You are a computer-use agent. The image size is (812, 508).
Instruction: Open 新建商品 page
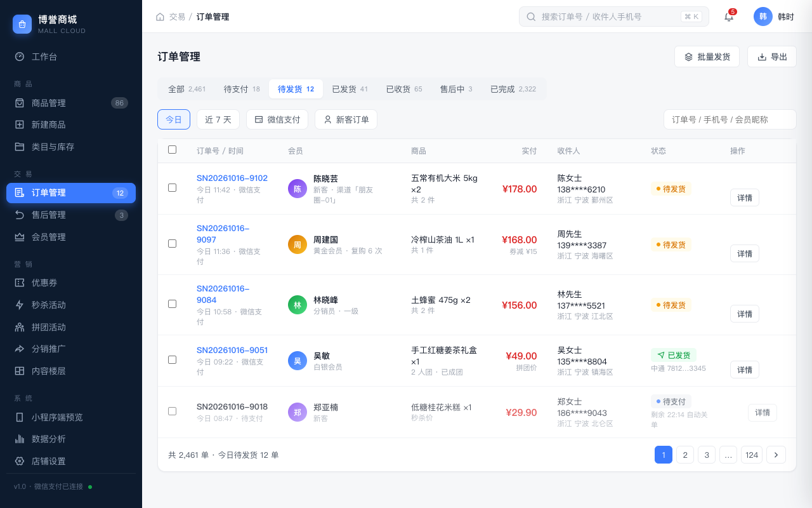coord(71,124)
